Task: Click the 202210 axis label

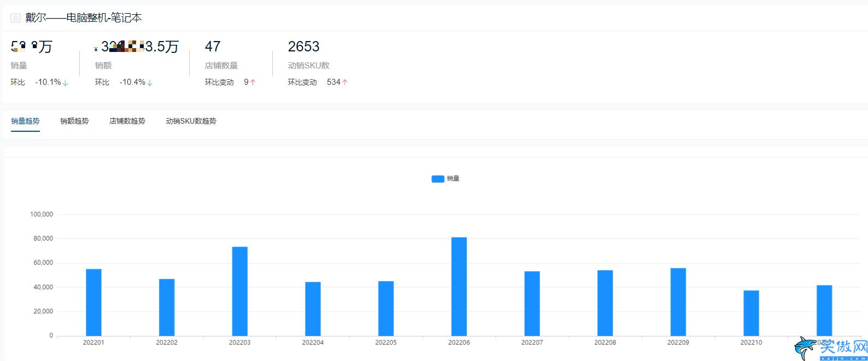Action: [751, 343]
